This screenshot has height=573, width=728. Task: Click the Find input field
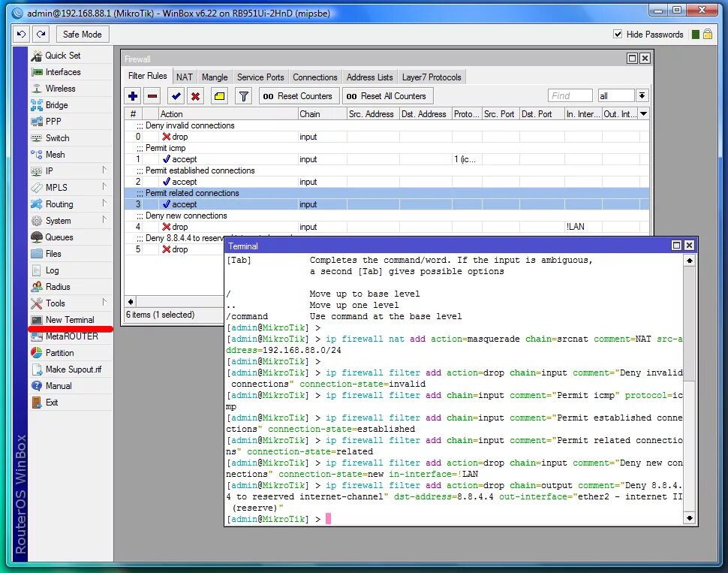coord(570,95)
